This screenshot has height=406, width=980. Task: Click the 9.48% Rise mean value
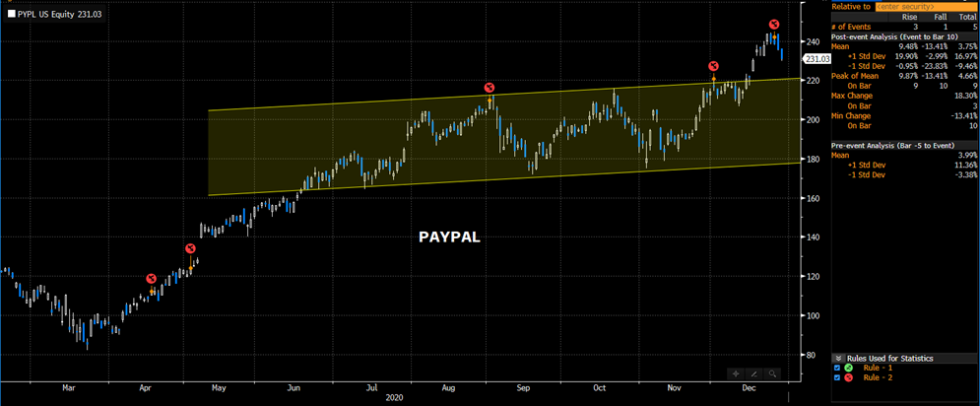pos(908,46)
